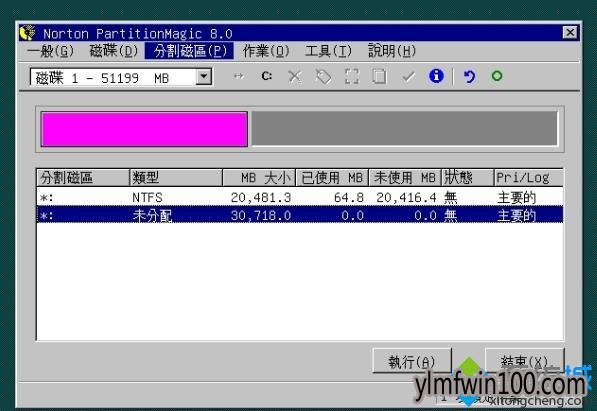Click the PartitionMagic title bar logo icon
The width and height of the screenshot is (597, 411).
tap(27, 33)
